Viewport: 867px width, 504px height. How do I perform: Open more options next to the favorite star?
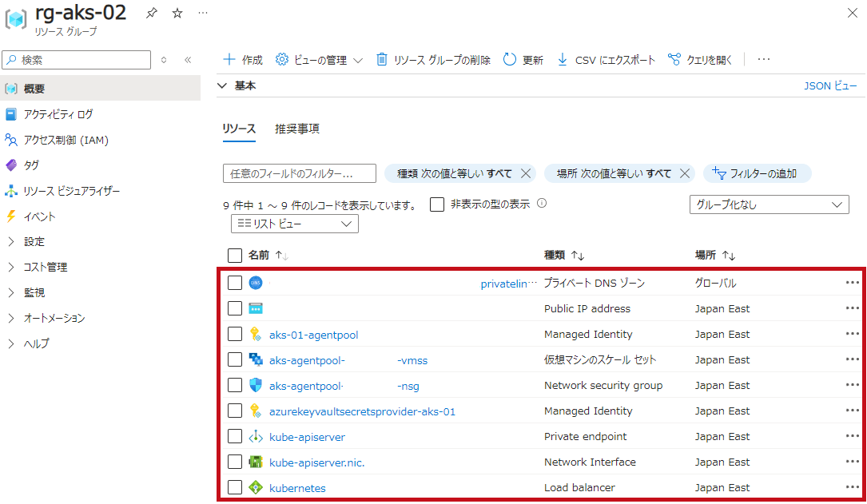coord(203,14)
